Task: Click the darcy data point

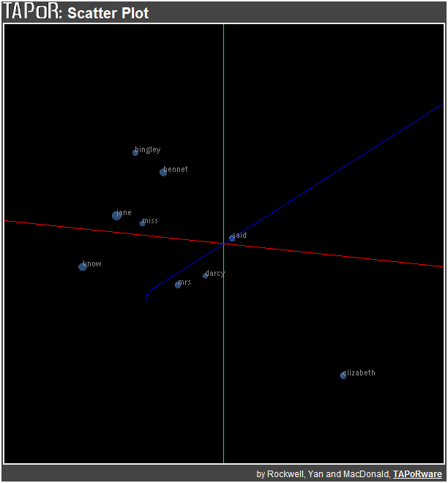Action: [x=205, y=276]
